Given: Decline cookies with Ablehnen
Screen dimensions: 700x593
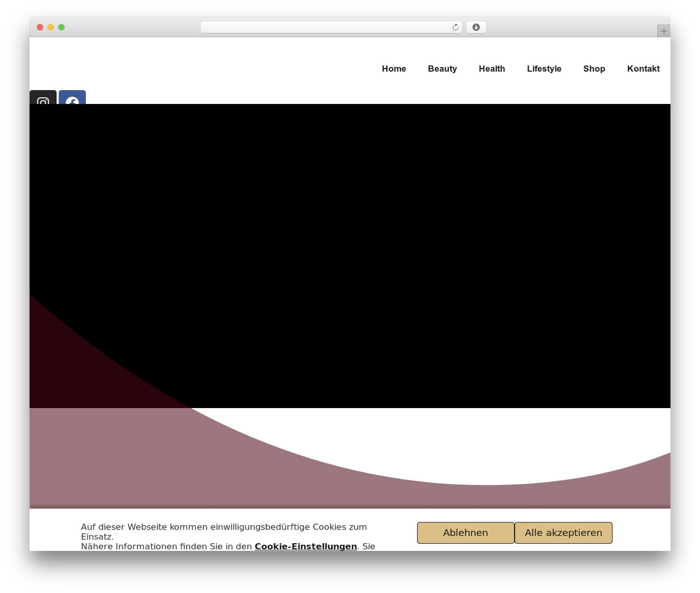Looking at the screenshot, I should click(465, 533).
